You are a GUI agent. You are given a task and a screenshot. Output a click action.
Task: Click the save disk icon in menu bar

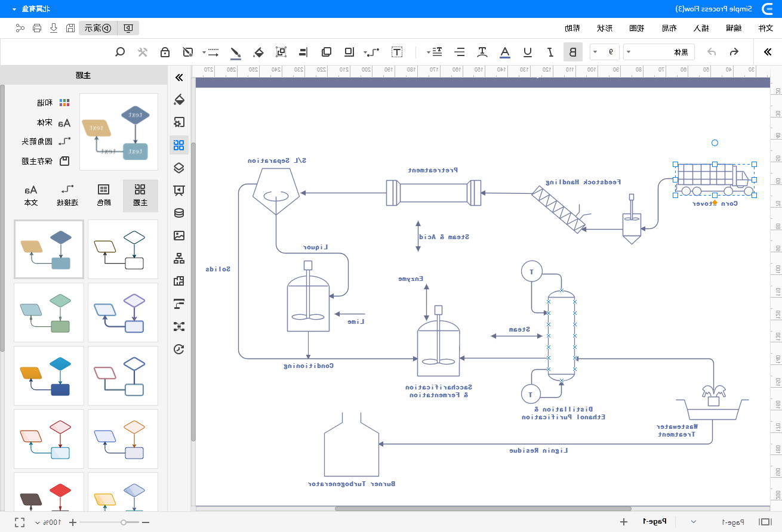coord(70,28)
